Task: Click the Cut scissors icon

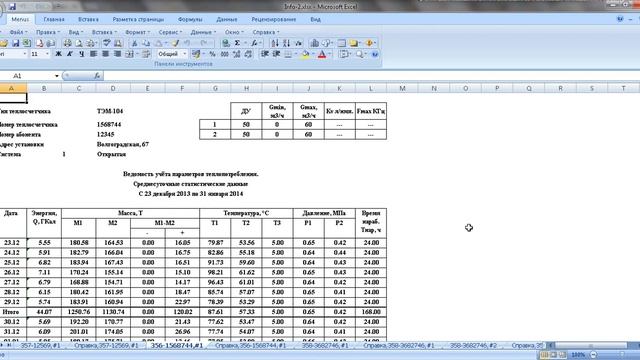Action: click(134, 43)
